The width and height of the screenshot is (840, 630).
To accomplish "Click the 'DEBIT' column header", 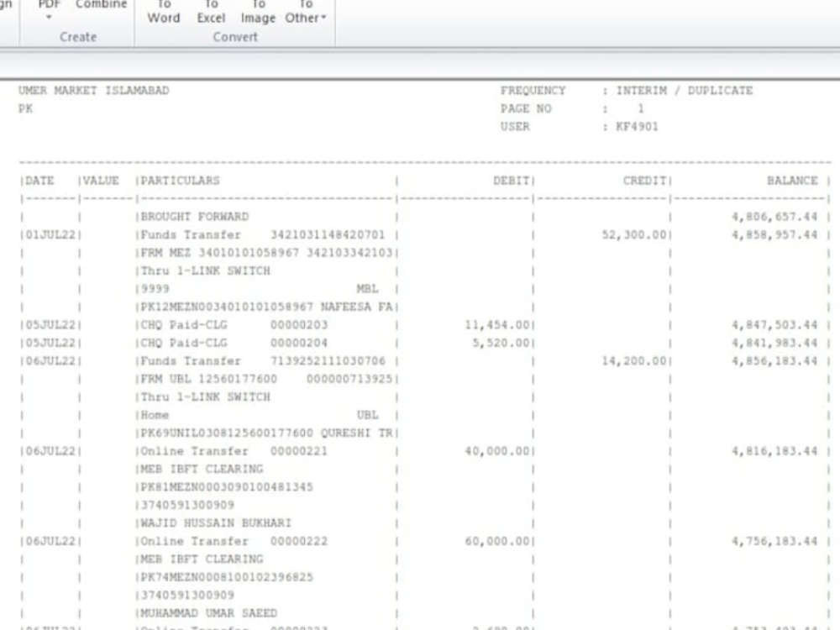I will click(x=511, y=181).
